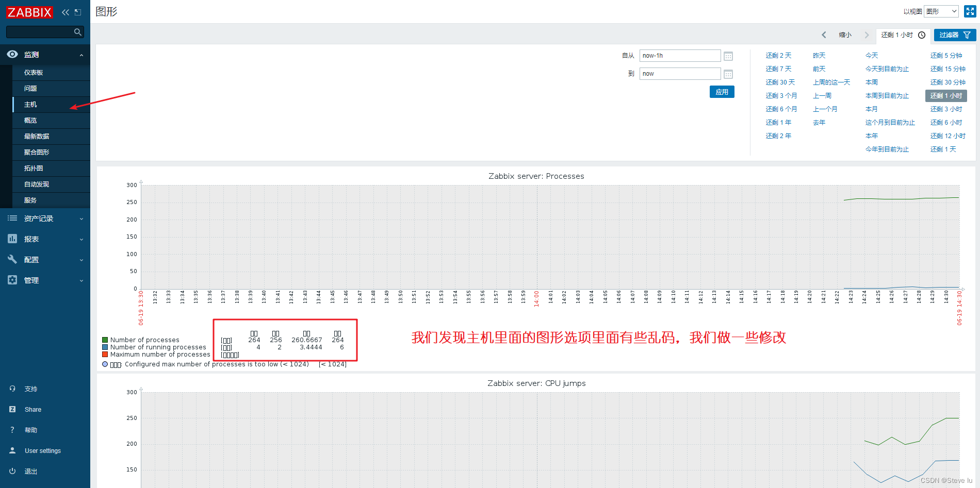Click the hide sidebar icon next to the chevrons
Image resolution: width=980 pixels, height=488 pixels.
(78, 12)
